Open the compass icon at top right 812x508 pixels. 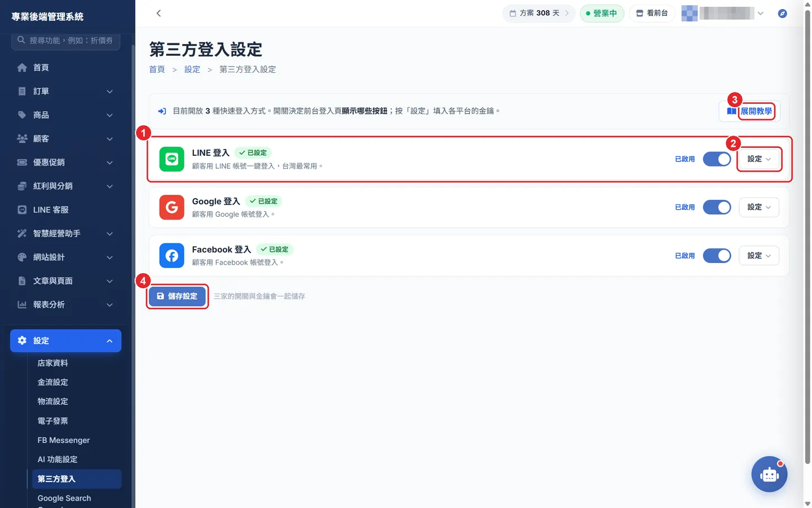click(x=782, y=13)
